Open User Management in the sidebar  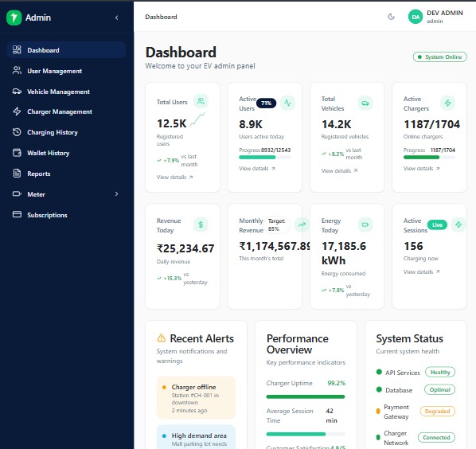tap(66, 71)
